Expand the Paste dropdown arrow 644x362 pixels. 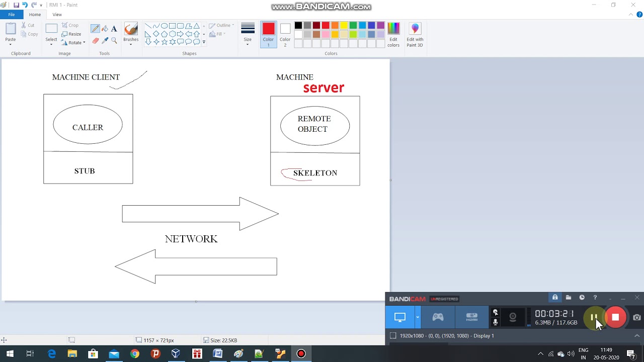(11, 44)
